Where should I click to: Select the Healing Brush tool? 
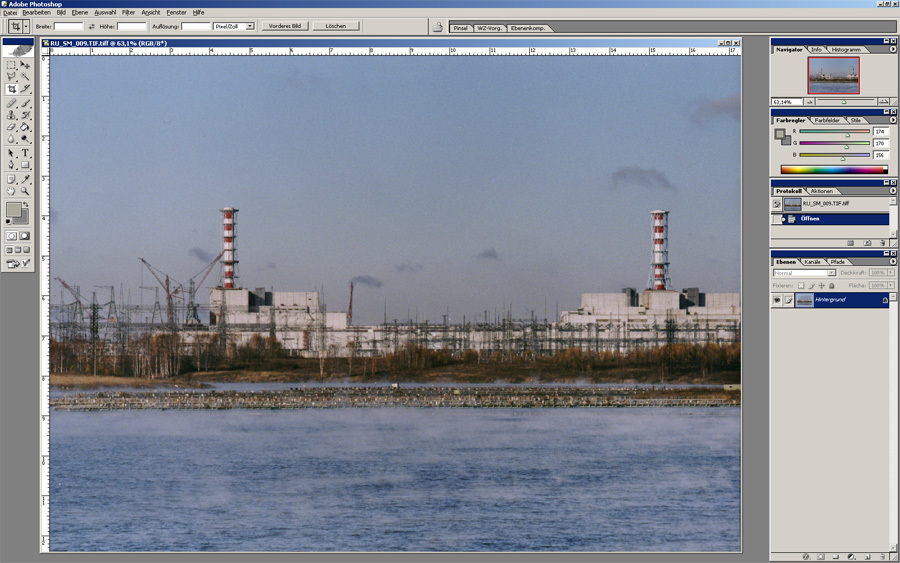pos(11,103)
